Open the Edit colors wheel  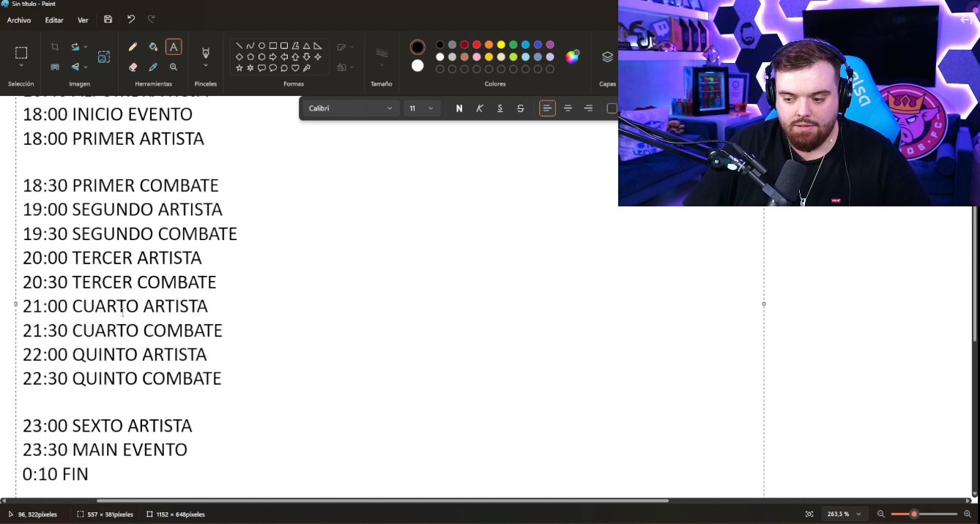pyautogui.click(x=572, y=57)
